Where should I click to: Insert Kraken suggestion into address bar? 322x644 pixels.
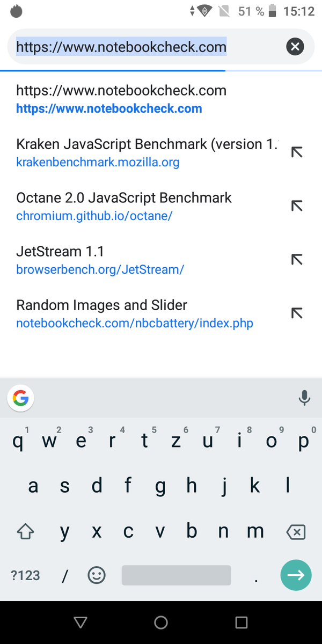(296, 152)
